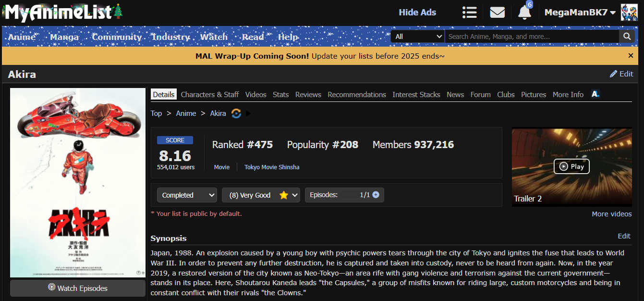Click the Akira poster image
Screen dimensions: 644x301
pyautogui.click(x=78, y=183)
